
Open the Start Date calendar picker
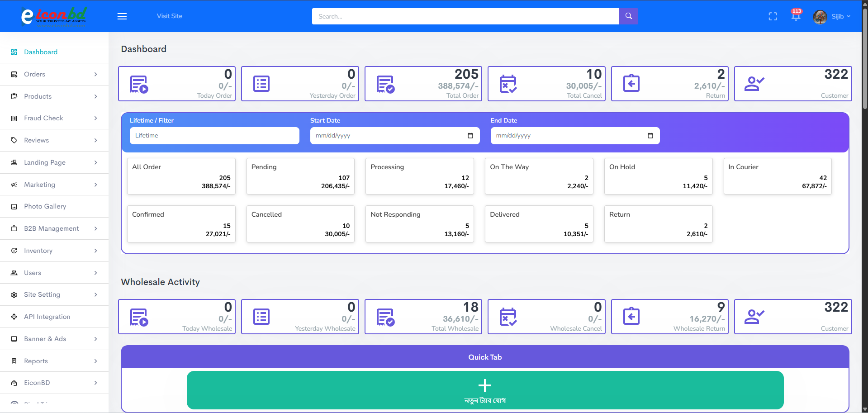click(x=470, y=135)
